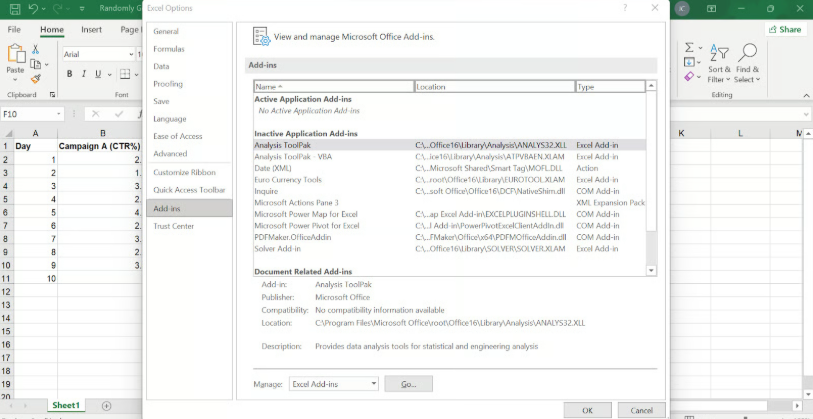Select Customize Ribbon in options sidebar
The height and width of the screenshot is (419, 813).
click(x=184, y=172)
